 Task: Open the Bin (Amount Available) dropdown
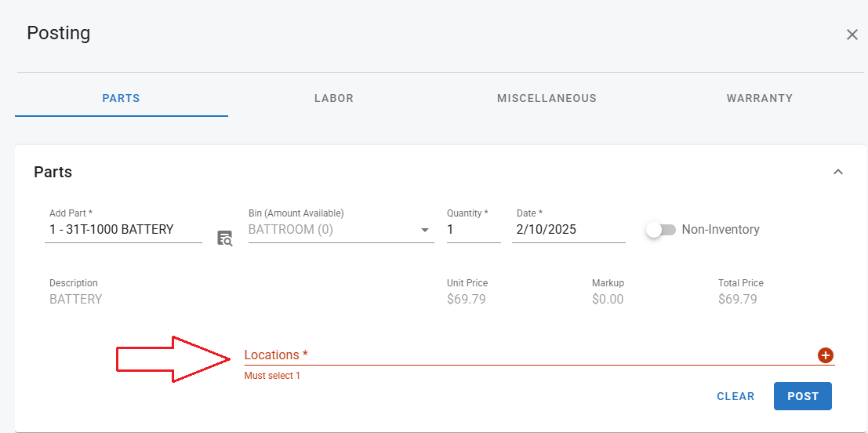pos(340,230)
